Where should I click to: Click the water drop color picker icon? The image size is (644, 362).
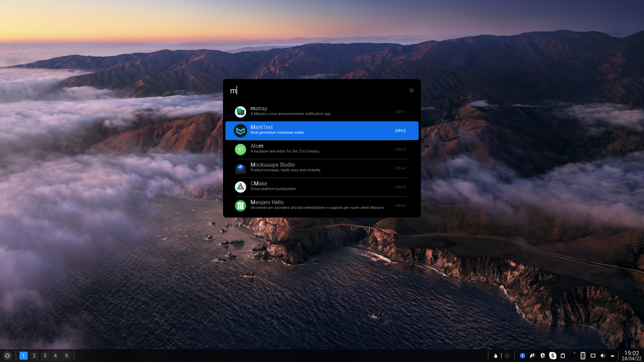[495, 356]
